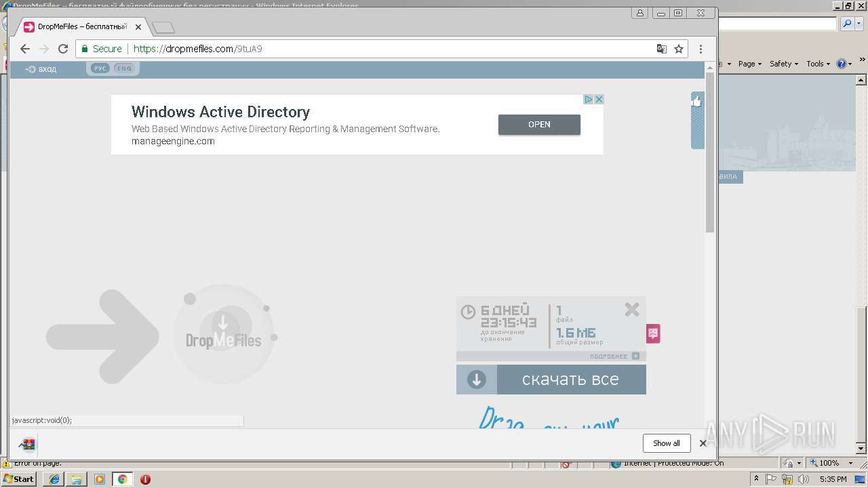
Task: Close the Windows Active Directory ad
Action: pos(599,100)
